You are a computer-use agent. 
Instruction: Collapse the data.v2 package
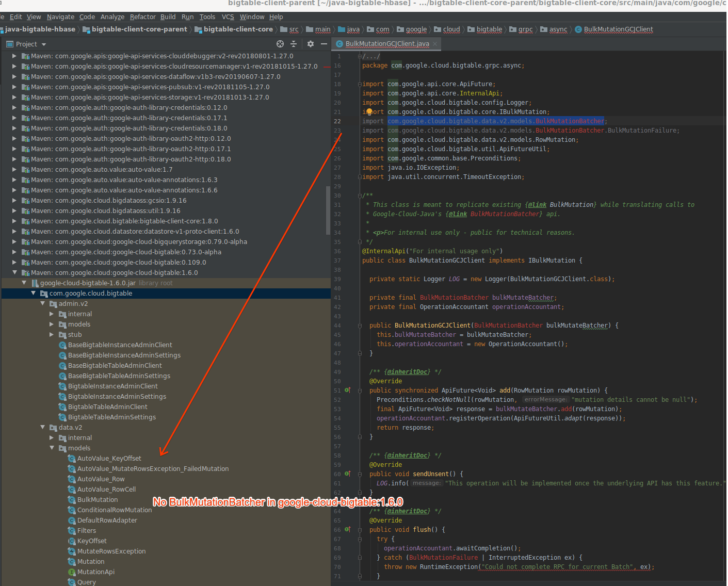point(43,427)
